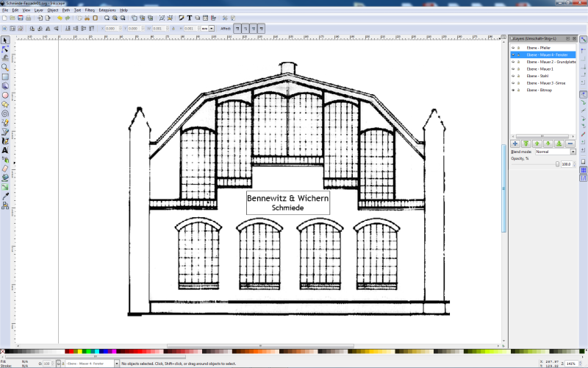This screenshot has height=368, width=588.
Task: Open the Object menu
Action: [x=53, y=10]
